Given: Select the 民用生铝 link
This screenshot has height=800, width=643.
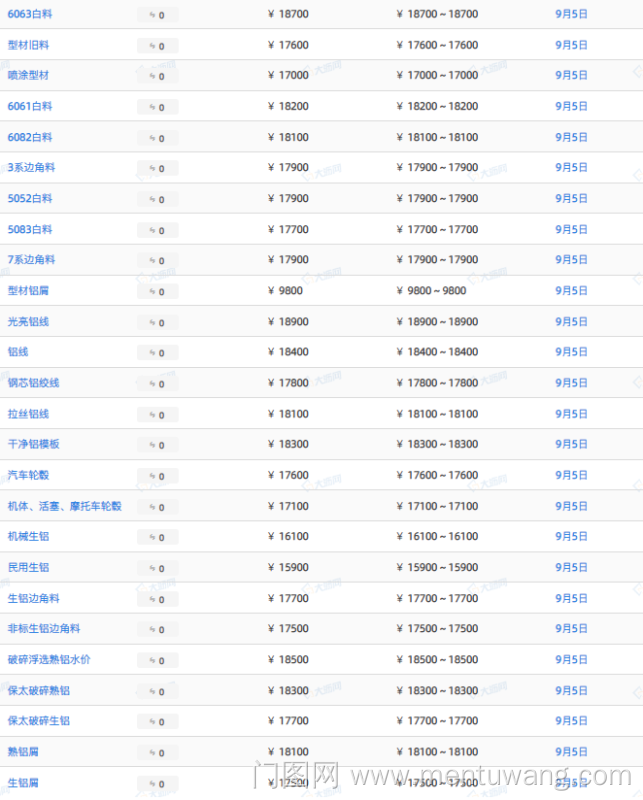Looking at the screenshot, I should (28, 567).
